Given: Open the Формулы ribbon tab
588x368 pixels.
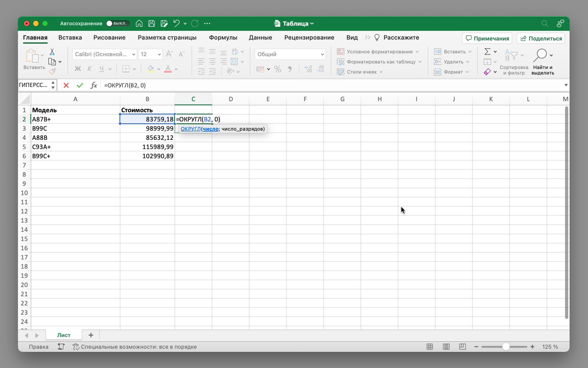Looking at the screenshot, I should click(223, 38).
